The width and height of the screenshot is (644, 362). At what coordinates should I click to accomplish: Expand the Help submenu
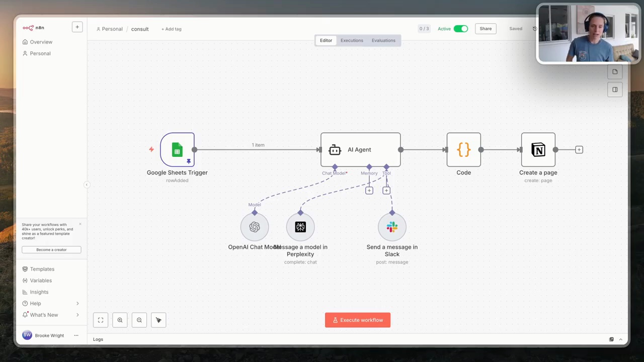tap(77, 303)
